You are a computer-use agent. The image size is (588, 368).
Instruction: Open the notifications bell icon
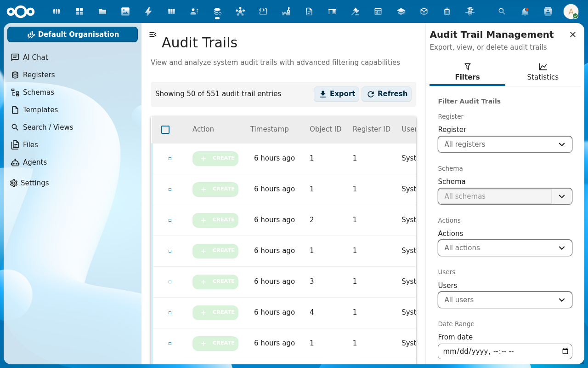pyautogui.click(x=525, y=11)
